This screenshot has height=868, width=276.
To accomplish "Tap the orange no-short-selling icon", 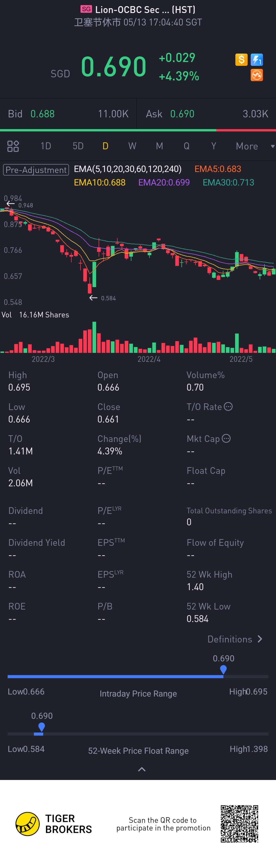I will [257, 75].
